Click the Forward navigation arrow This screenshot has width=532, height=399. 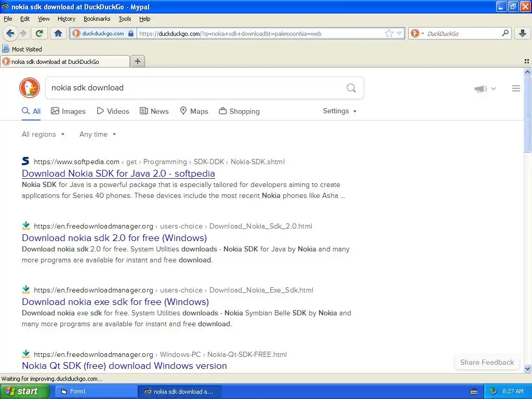click(x=23, y=33)
